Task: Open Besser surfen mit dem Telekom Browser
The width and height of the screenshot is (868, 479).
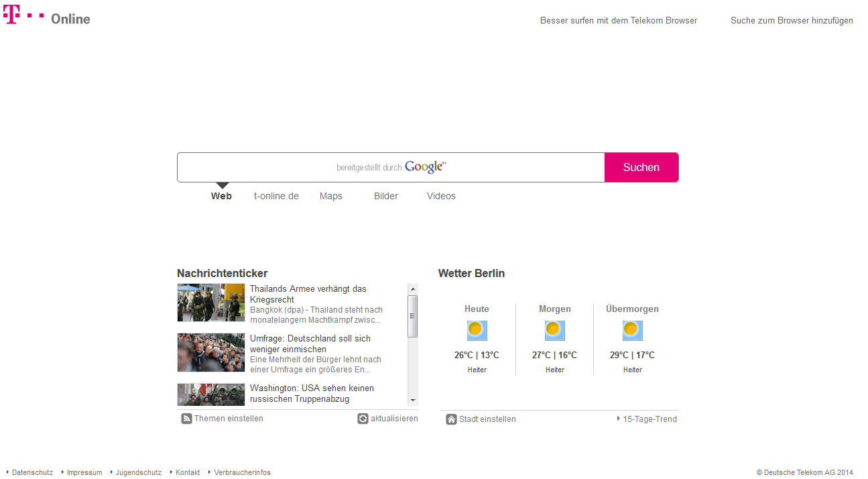Action: (x=619, y=21)
